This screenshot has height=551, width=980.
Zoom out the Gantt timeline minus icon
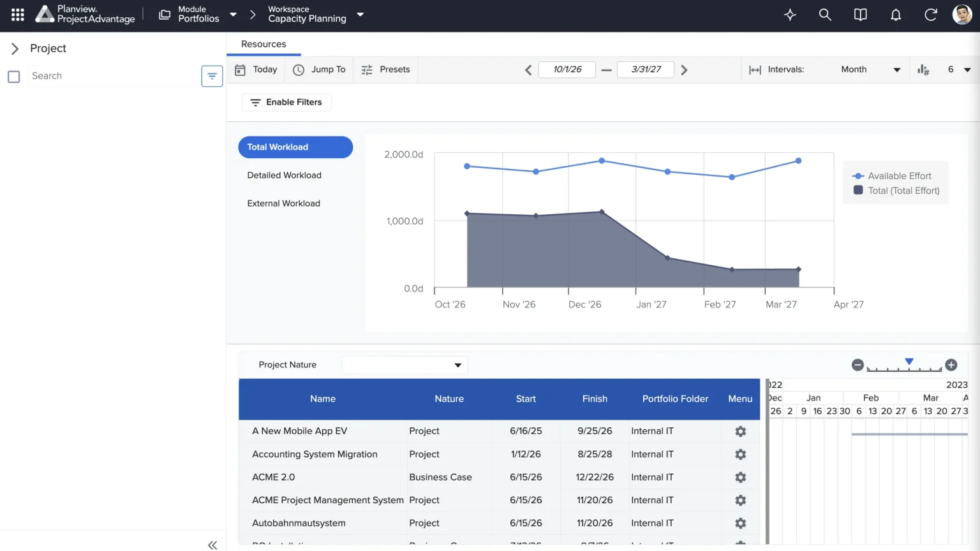point(857,365)
